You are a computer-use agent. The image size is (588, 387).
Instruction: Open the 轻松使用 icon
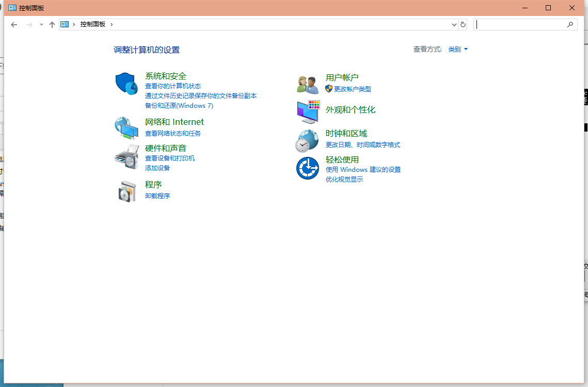(307, 168)
